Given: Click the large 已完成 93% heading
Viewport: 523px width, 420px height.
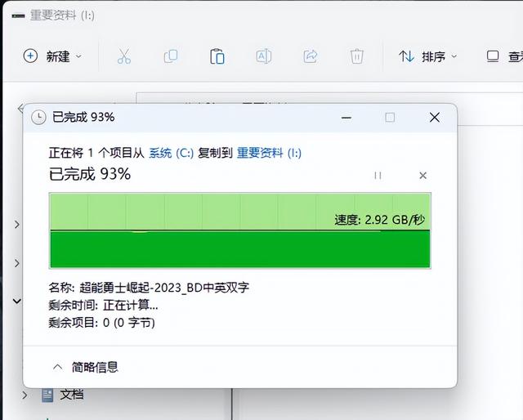Looking at the screenshot, I should coord(90,174).
